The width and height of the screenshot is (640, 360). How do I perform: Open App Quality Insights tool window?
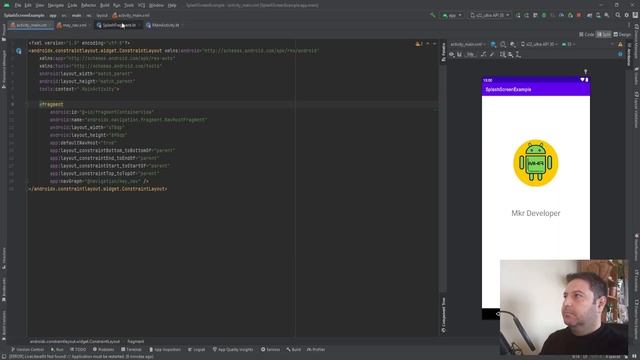coord(233,349)
